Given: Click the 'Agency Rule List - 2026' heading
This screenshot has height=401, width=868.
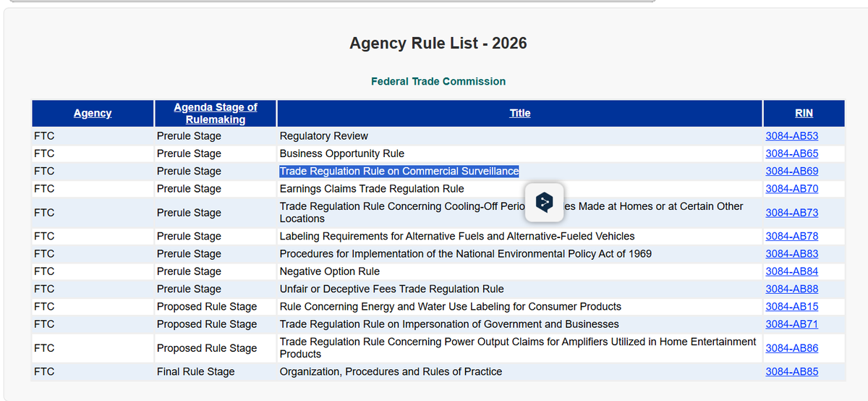Looking at the screenshot, I should pyautogui.click(x=438, y=43).
